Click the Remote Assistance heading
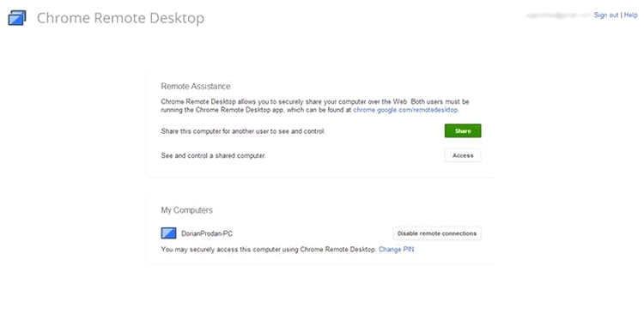644x320 pixels. 196,86
